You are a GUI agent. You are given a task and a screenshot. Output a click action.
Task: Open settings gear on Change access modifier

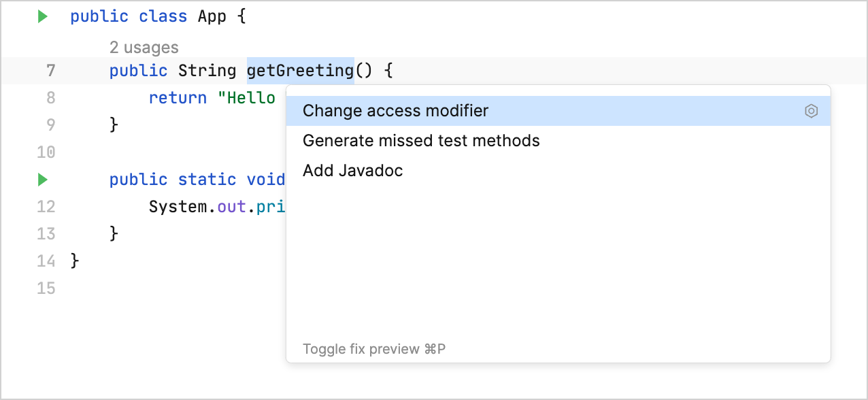pyautogui.click(x=811, y=110)
